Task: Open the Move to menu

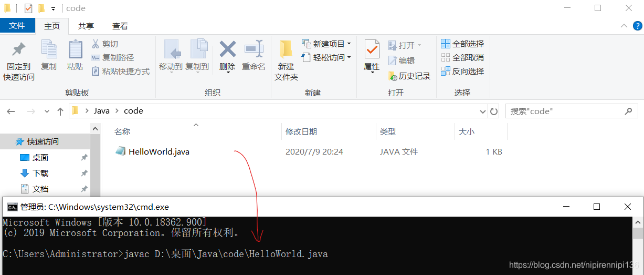Action: click(171, 56)
